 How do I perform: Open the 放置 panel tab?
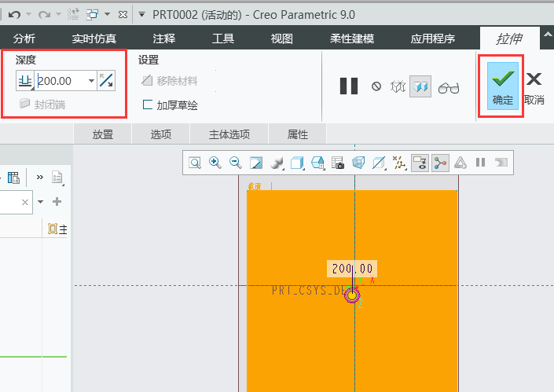tap(103, 134)
